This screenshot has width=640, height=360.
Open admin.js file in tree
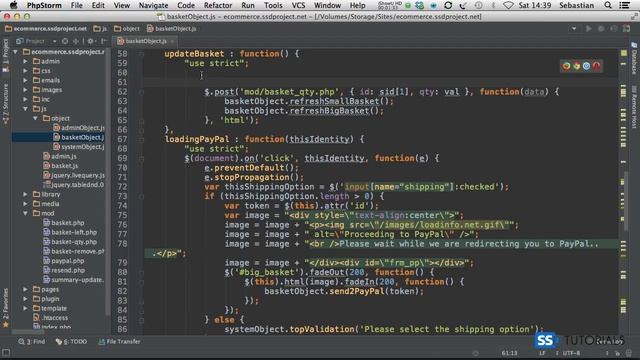click(x=60, y=156)
